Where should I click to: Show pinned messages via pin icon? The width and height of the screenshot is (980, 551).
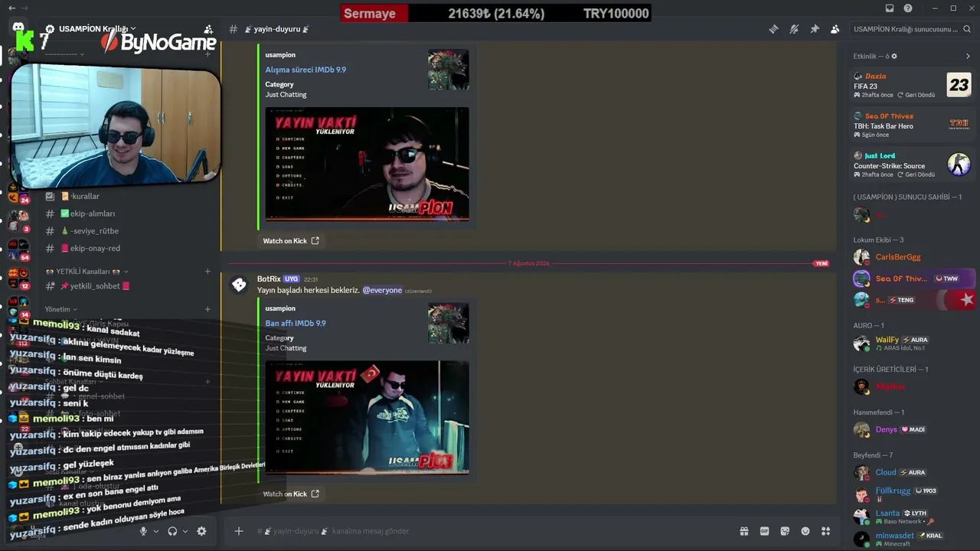tap(815, 29)
